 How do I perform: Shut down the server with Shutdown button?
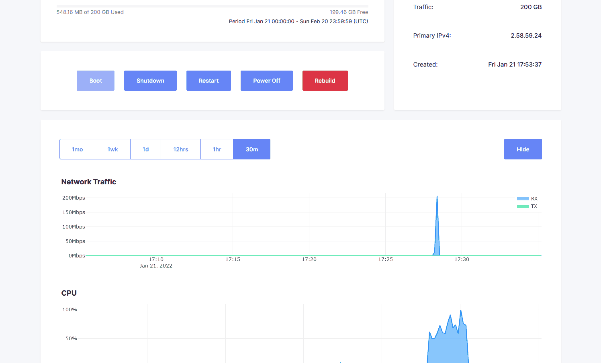click(x=150, y=81)
